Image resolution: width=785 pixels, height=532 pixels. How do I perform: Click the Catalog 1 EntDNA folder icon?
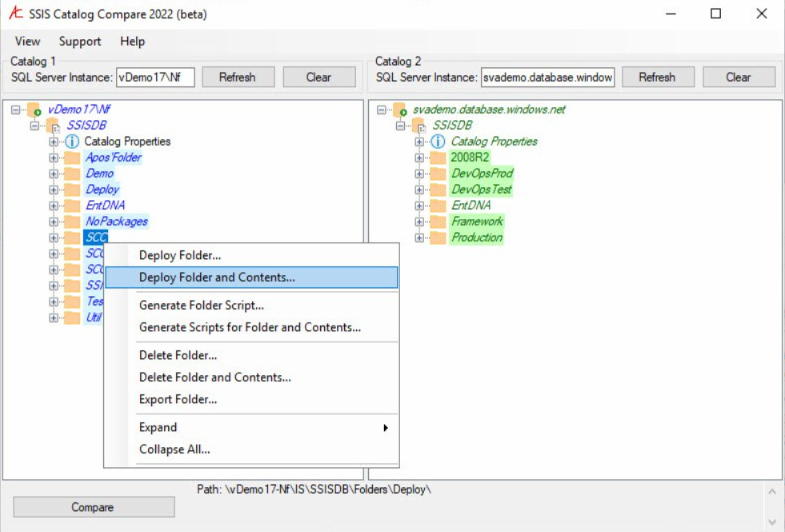[72, 206]
